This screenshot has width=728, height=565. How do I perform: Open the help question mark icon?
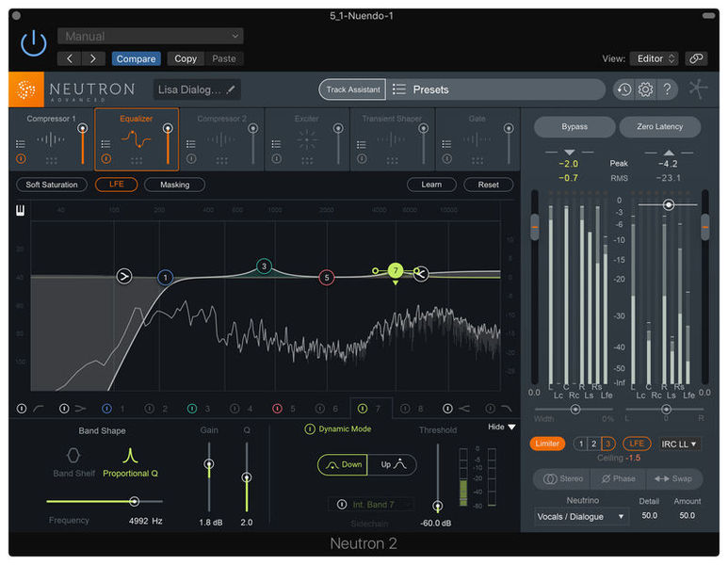pyautogui.click(x=667, y=89)
